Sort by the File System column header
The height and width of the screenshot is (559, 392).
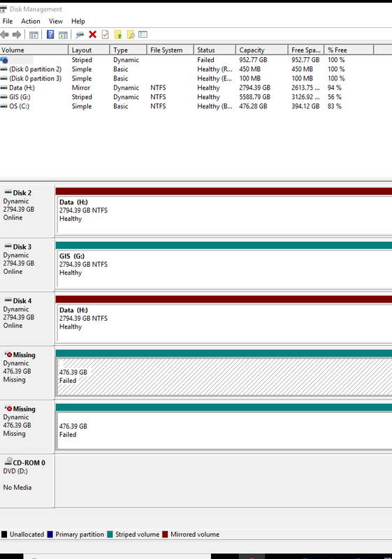[170, 50]
